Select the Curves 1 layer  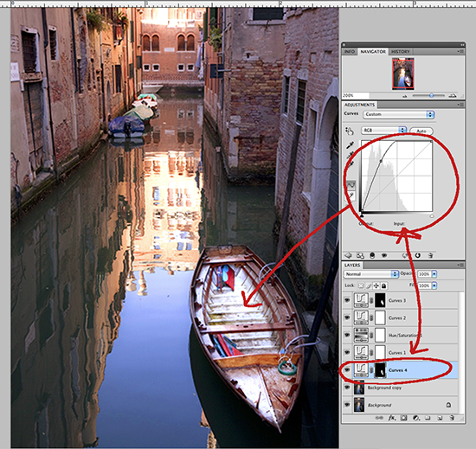coord(400,352)
